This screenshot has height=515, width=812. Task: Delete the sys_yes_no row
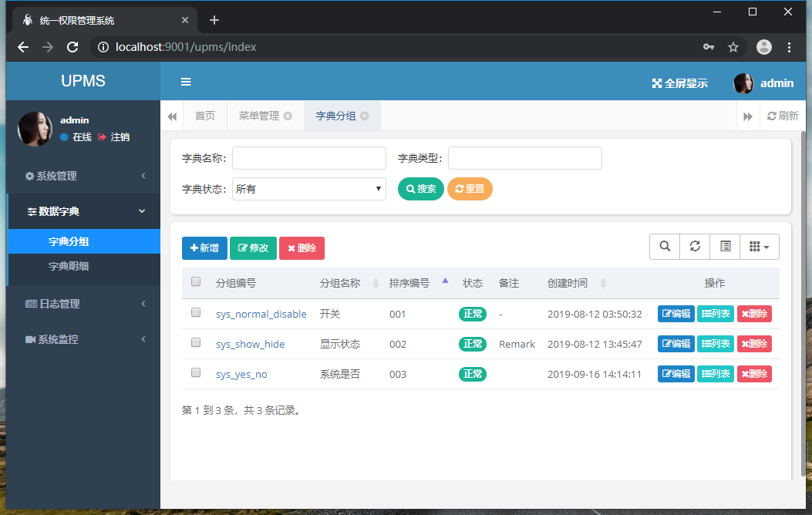(754, 374)
